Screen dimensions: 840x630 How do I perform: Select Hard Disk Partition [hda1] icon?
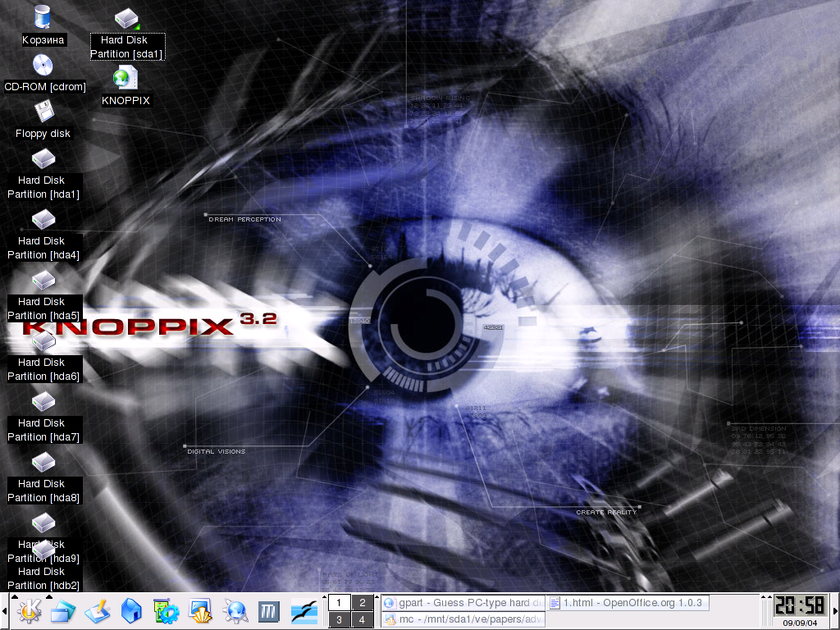(x=43, y=159)
